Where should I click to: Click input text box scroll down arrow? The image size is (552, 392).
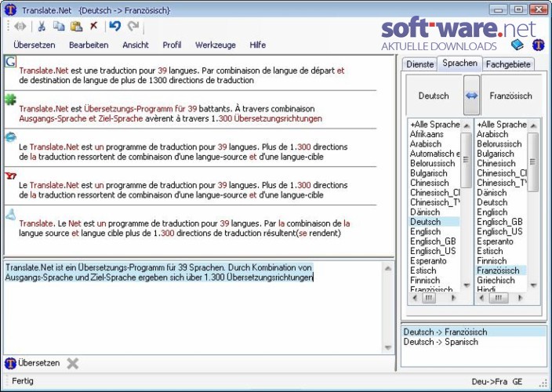pos(388,347)
